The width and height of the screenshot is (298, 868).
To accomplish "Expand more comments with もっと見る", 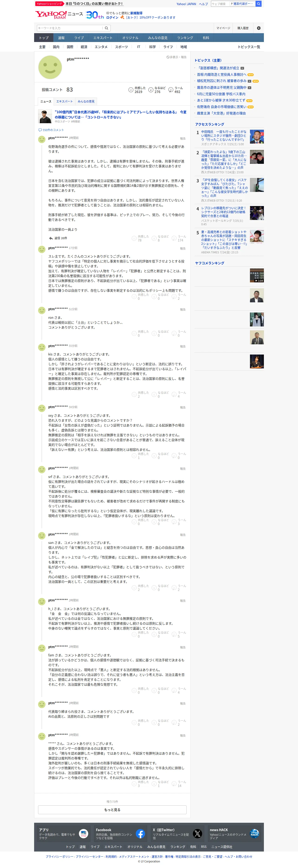I will click(112, 810).
